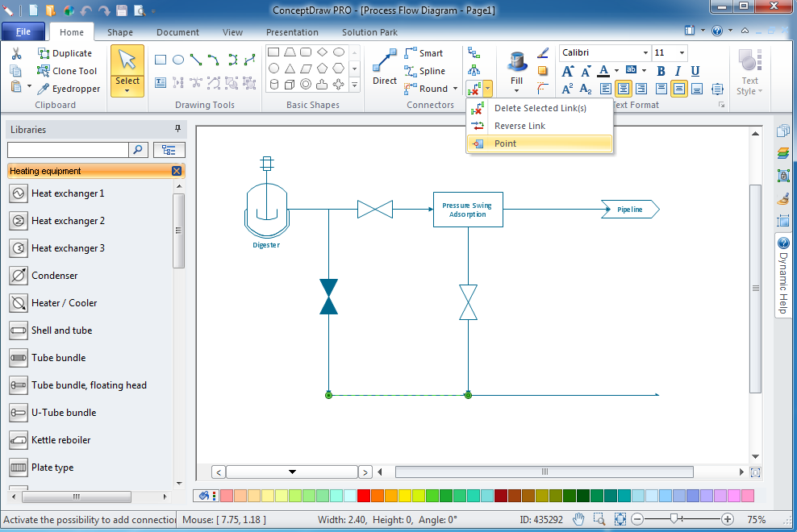
Task: Select the Direct connector tool
Action: (x=385, y=64)
